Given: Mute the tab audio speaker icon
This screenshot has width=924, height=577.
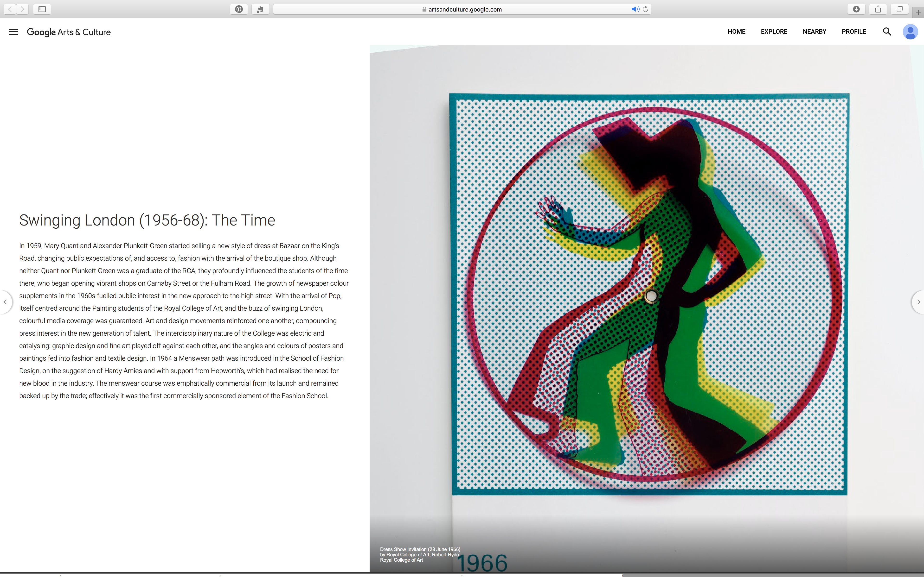Looking at the screenshot, I should (x=635, y=9).
